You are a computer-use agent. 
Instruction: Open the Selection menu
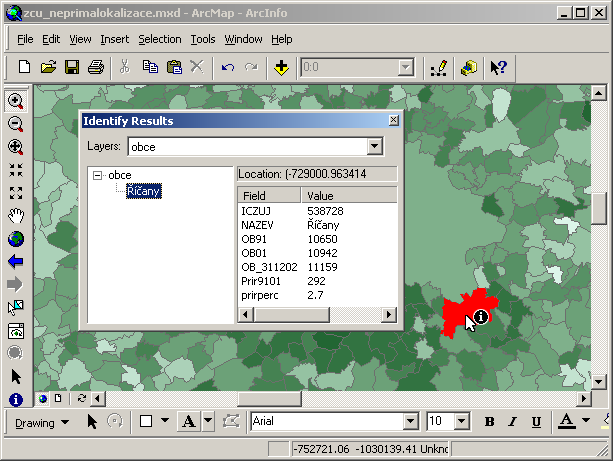pos(160,39)
